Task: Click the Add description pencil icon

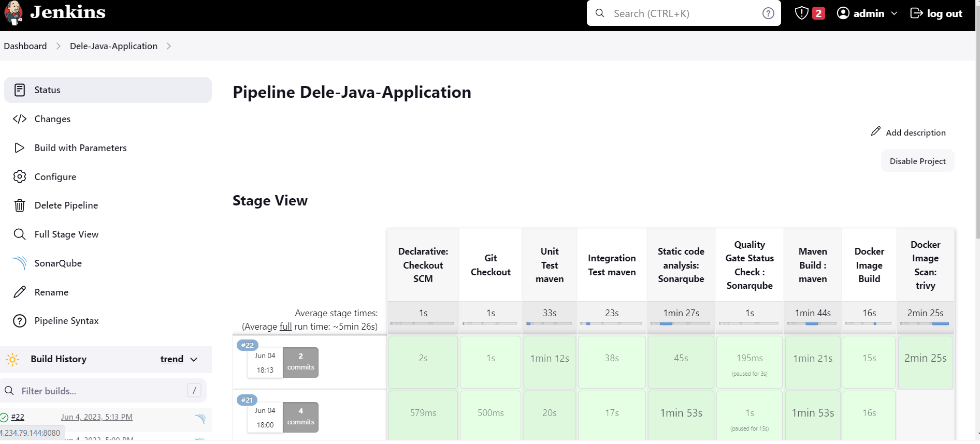Action: [x=875, y=131]
